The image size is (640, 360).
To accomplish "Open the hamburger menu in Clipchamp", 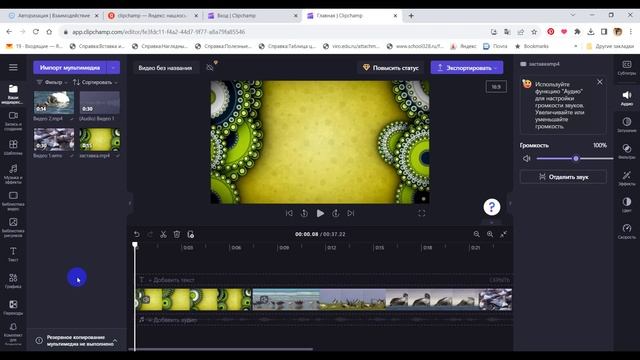I will 13,67.
